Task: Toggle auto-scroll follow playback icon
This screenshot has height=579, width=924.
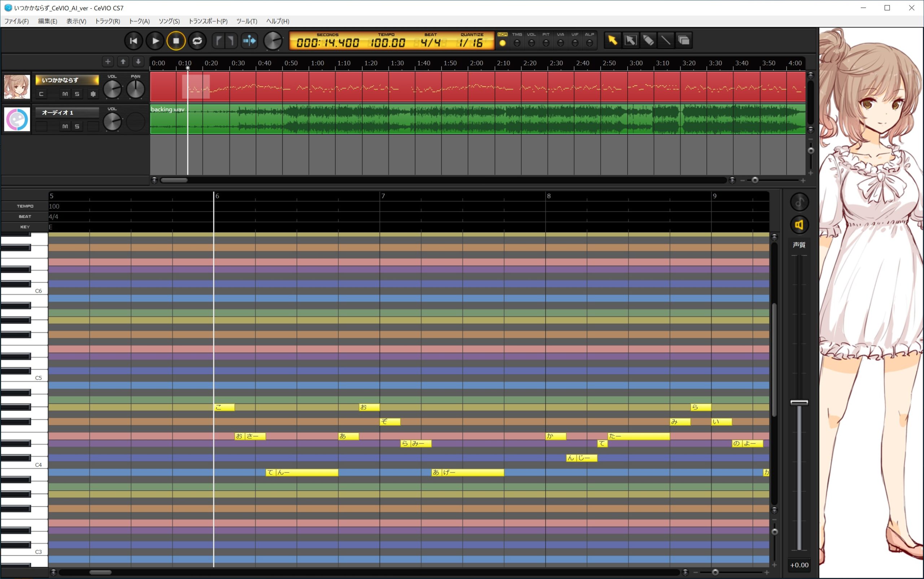Action: 249,41
